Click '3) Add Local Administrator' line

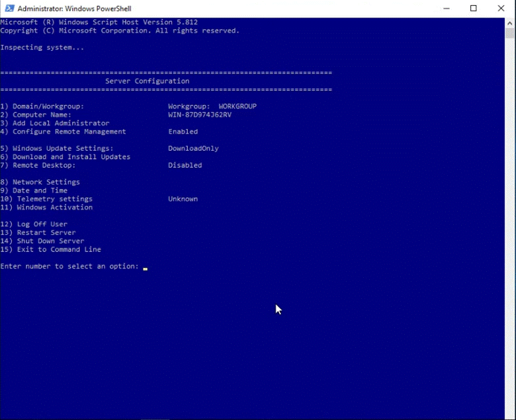(x=55, y=123)
